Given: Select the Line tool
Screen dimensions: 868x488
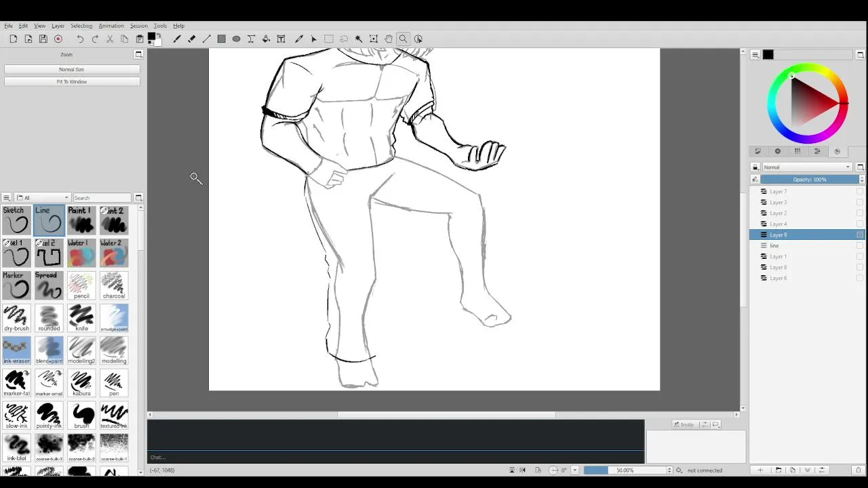Looking at the screenshot, I should [x=207, y=39].
